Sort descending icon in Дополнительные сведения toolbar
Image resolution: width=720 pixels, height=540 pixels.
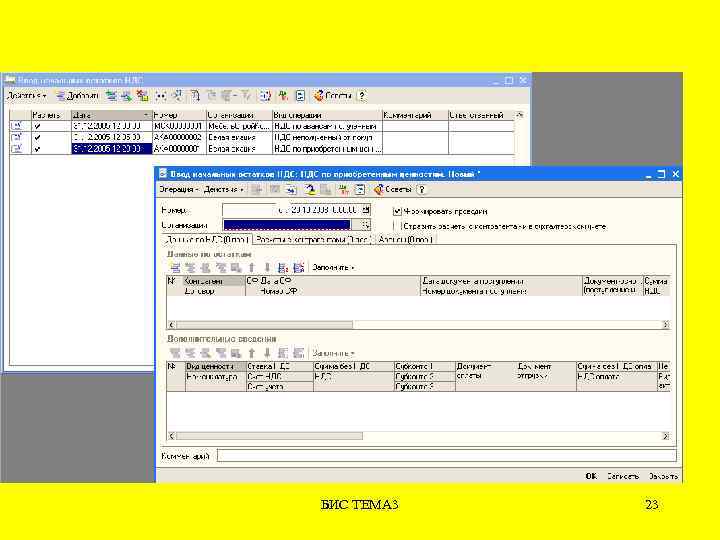(299, 353)
